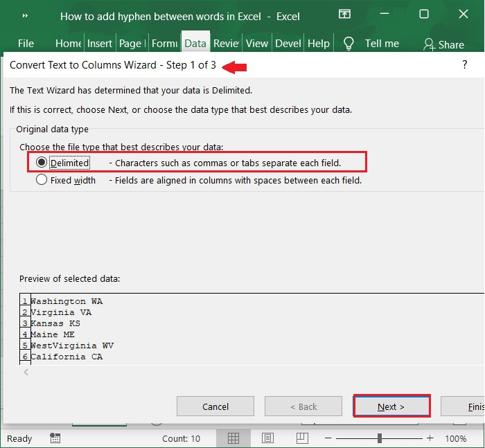Click the Next button in wizard
485x448 pixels.
click(x=391, y=406)
